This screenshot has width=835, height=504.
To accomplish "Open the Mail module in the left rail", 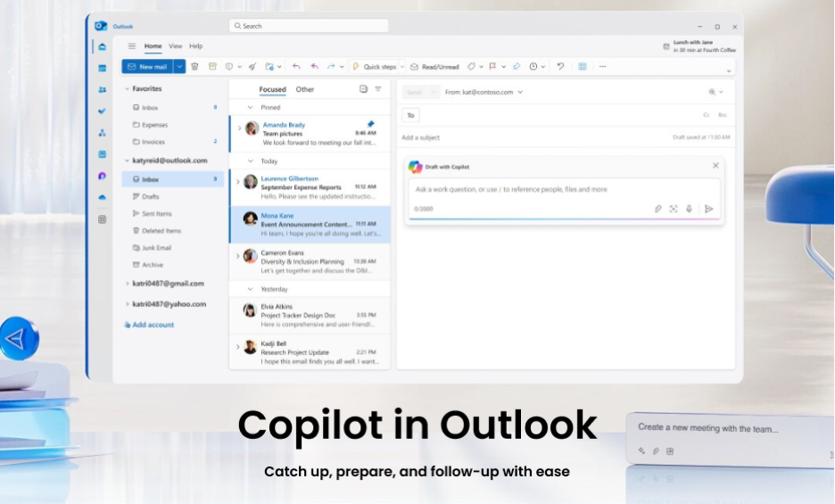I will tap(103, 47).
